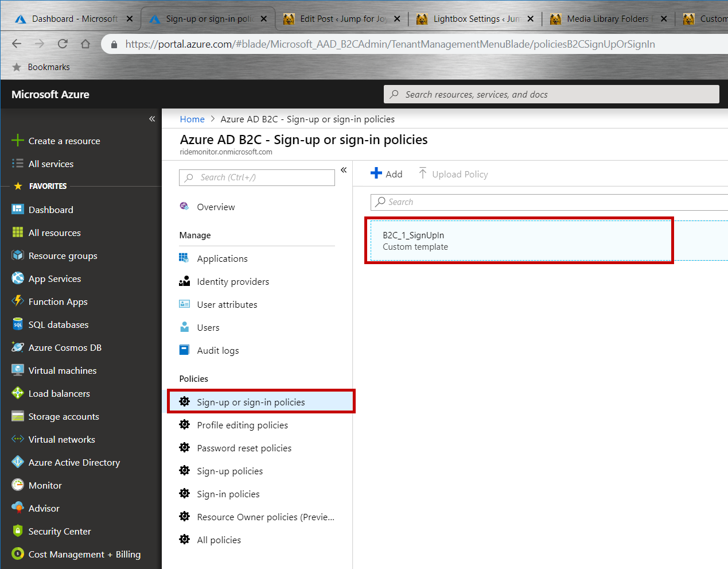Click the browser forward arrow

point(40,44)
